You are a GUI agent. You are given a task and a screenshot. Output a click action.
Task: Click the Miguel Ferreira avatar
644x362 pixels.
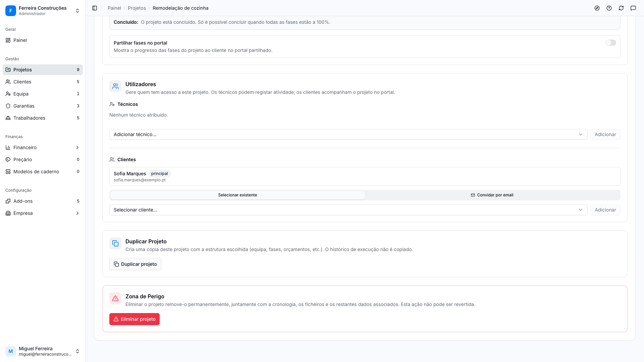pos(11,351)
